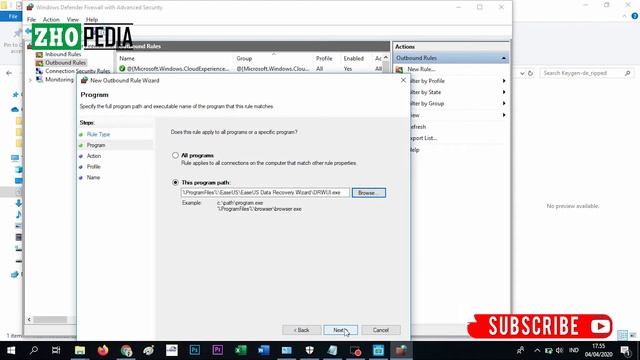640x360 pixels.
Task: Refresh the Explorer address bar
Action: pos(530,73)
